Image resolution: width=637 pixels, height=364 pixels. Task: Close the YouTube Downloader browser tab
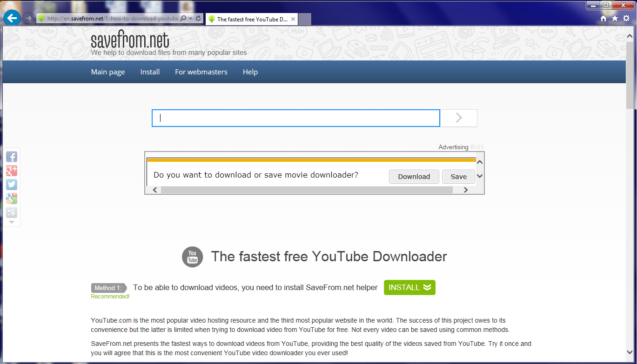tap(293, 19)
